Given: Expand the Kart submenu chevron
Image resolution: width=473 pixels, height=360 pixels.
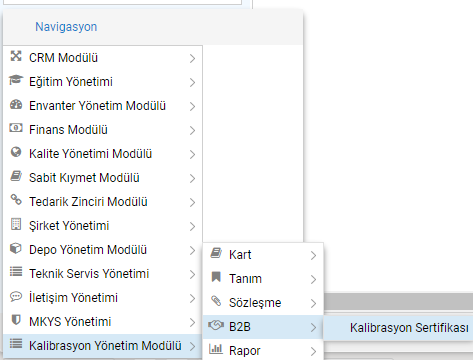Looking at the screenshot, I should pyautogui.click(x=313, y=256).
